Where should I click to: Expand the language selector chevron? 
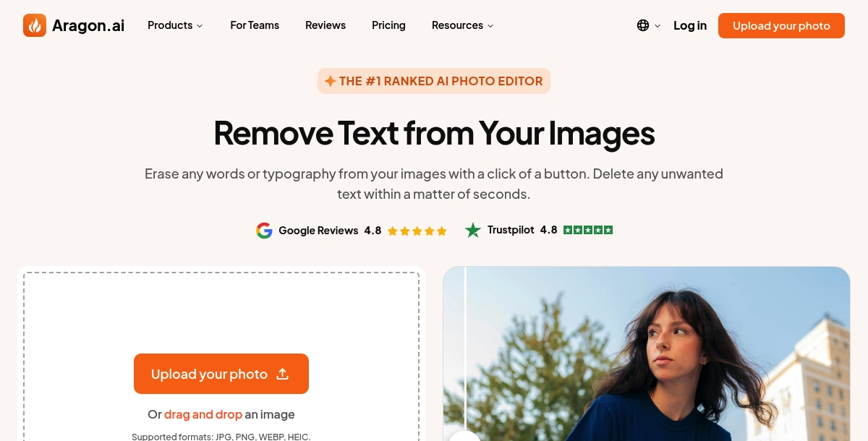tap(657, 26)
